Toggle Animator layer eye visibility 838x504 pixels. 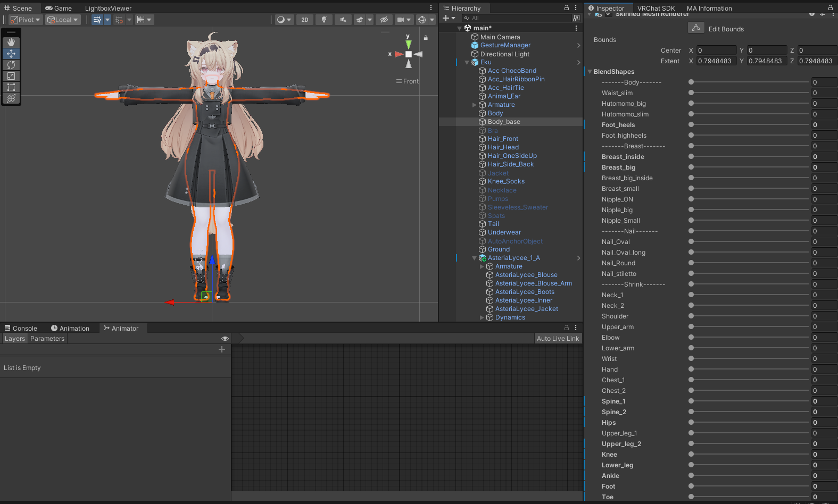pos(225,339)
